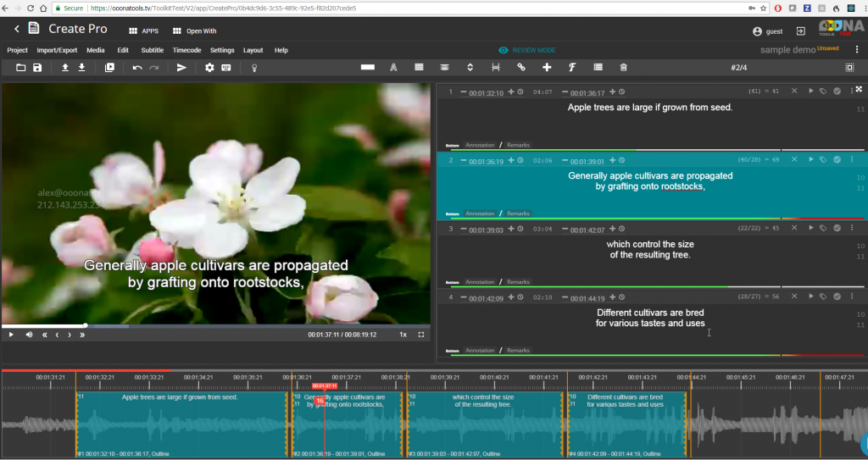This screenshot has height=460, width=868.
Task: Click the video progress seek bar
Action: [x=212, y=325]
